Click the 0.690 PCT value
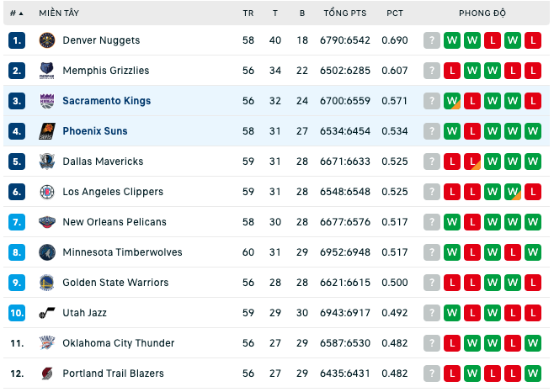The height and width of the screenshot is (392, 554). coord(395,40)
